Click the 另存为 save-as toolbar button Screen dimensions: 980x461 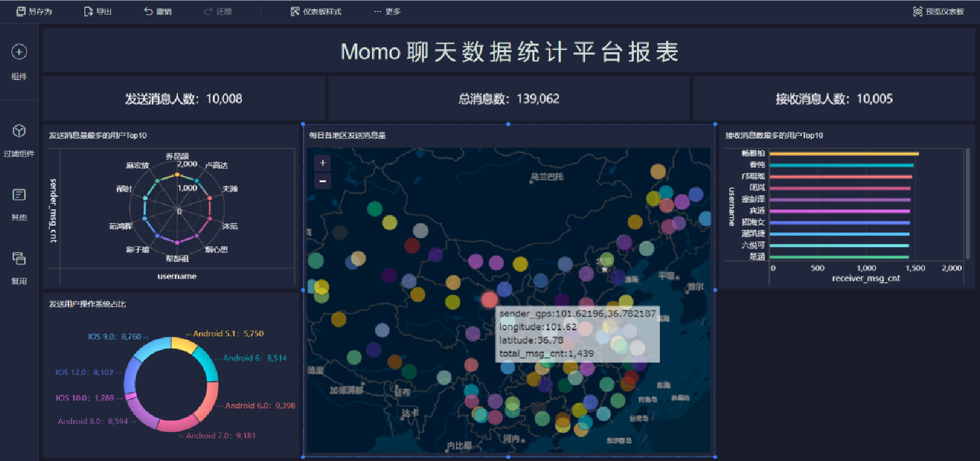(x=34, y=12)
